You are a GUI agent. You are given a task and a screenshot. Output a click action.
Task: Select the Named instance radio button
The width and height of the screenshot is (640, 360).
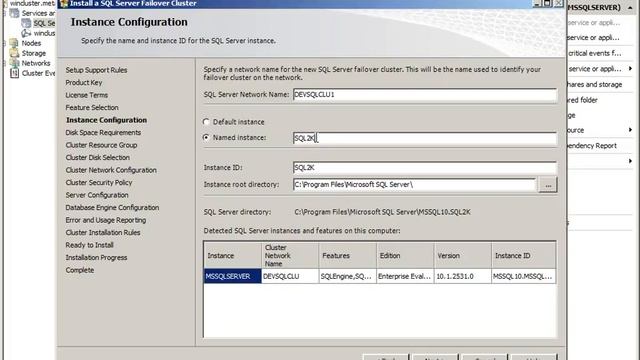pyautogui.click(x=206, y=138)
